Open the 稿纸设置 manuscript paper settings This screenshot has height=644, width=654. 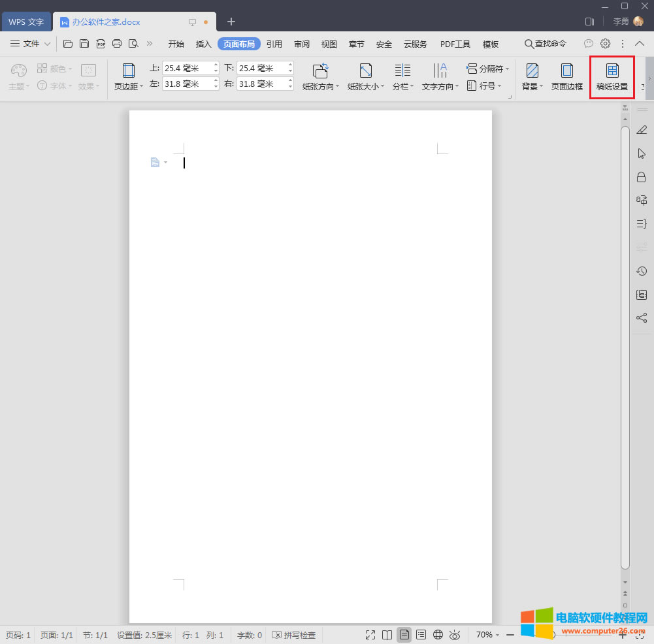(612, 77)
